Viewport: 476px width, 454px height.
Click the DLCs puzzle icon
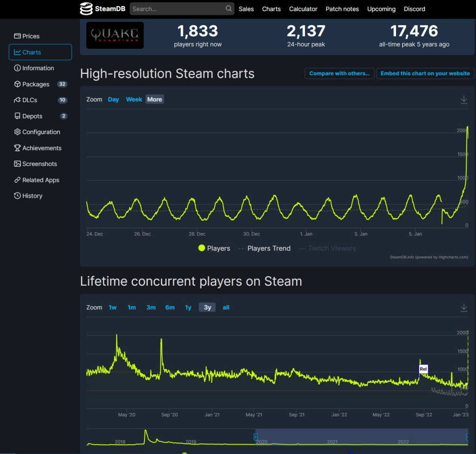point(17,100)
